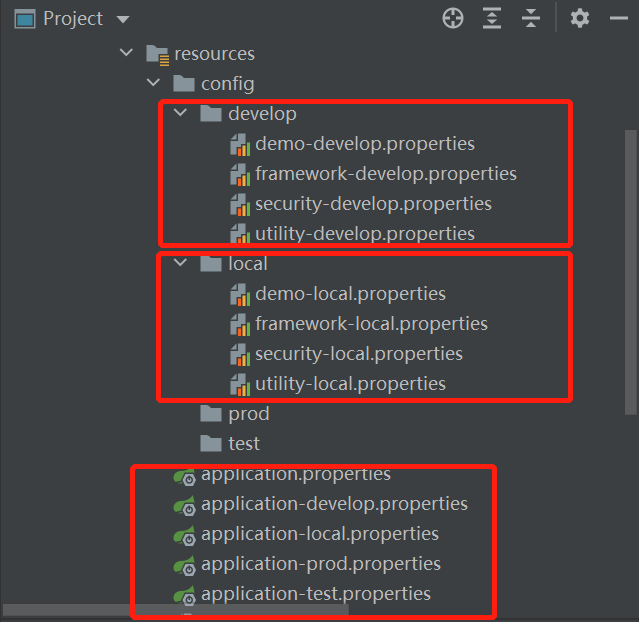Click the Project panel title text
639x622 pixels.
tap(73, 19)
